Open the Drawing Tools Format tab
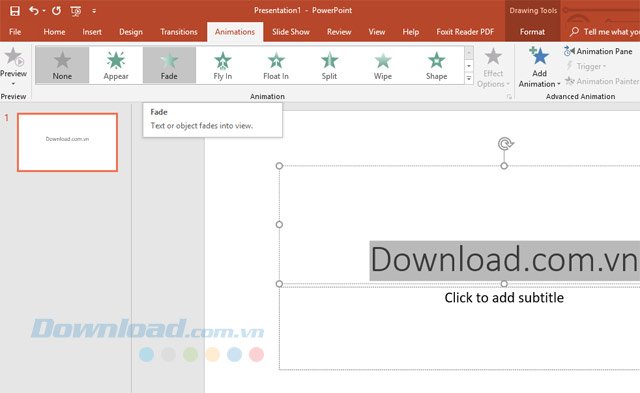640x393 pixels. point(532,32)
